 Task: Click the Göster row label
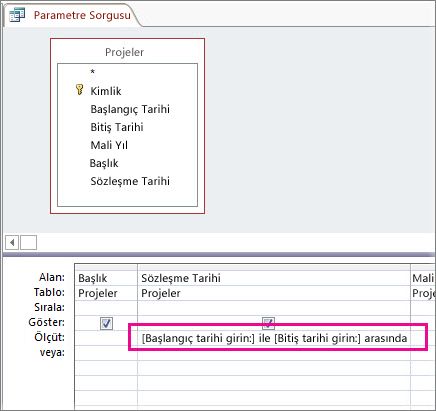click(x=47, y=322)
